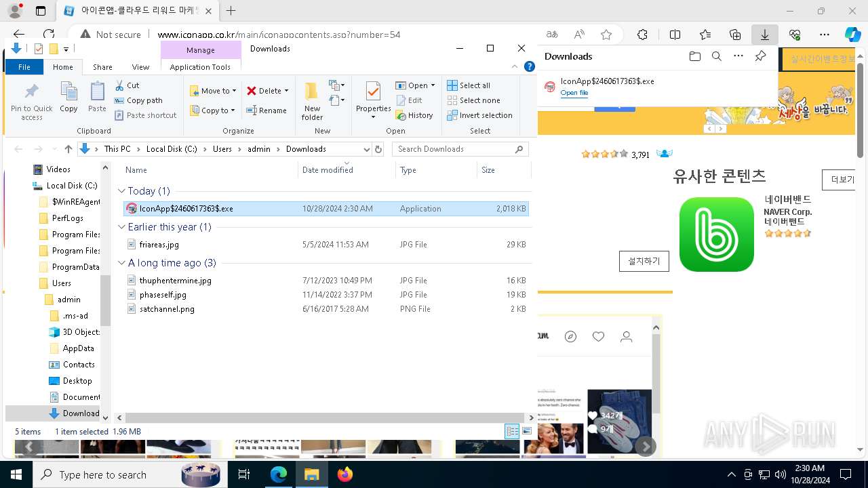The image size is (868, 488).
Task: Click the Edit ribbon item
Action: (409, 100)
